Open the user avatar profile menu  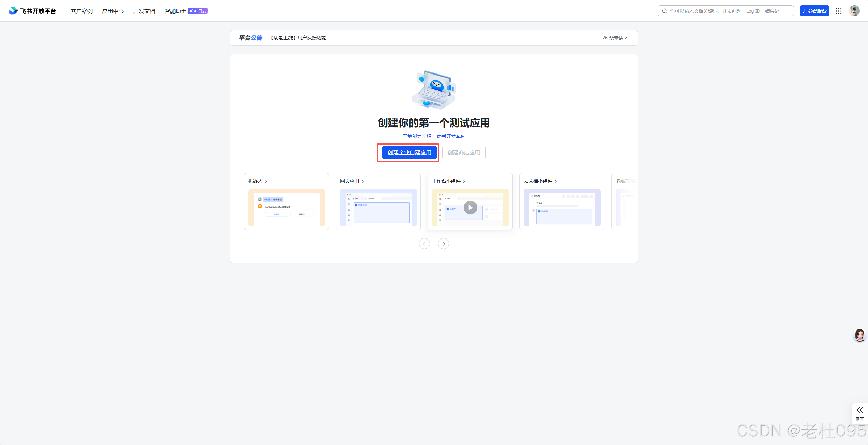pyautogui.click(x=854, y=11)
